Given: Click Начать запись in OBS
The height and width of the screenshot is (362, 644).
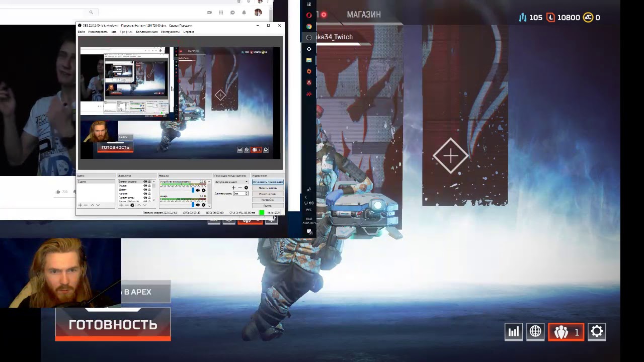Looking at the screenshot, I should [268, 188].
